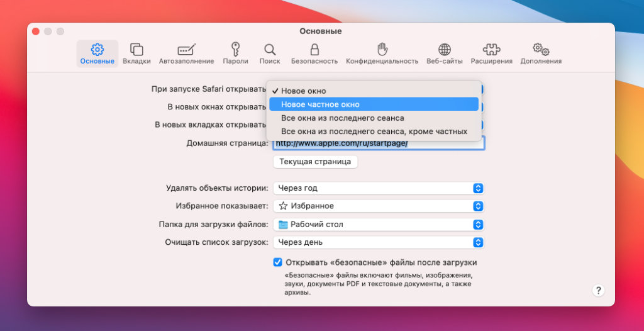Expand the Избранное показывает dropdown
This screenshot has width=644, height=331.
[x=378, y=206]
